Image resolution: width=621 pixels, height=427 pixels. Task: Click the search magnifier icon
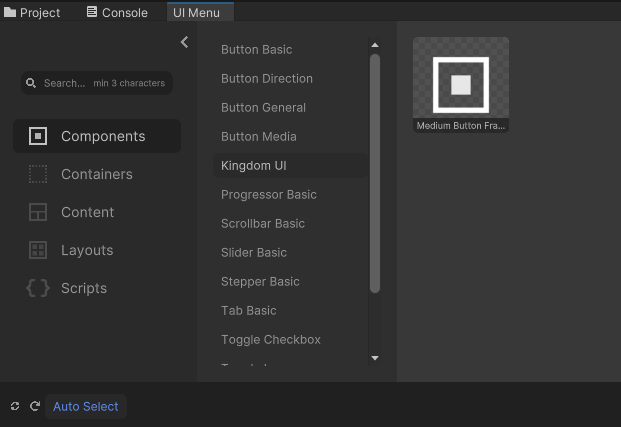tap(31, 83)
